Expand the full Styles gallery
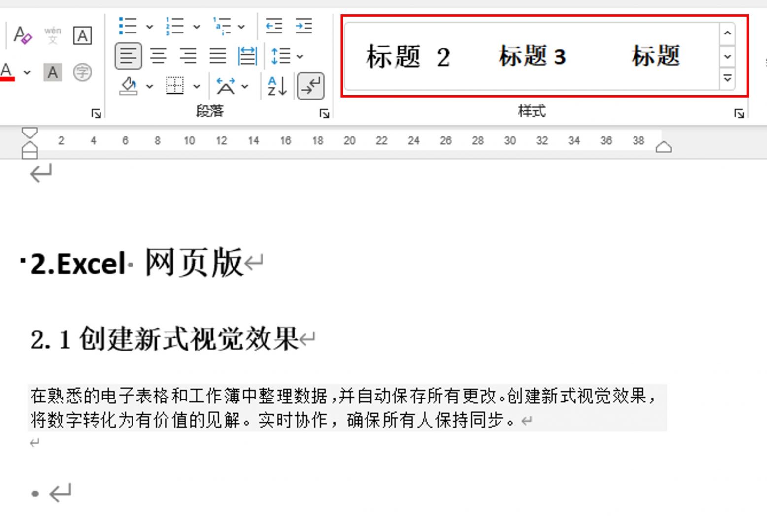 (727, 78)
